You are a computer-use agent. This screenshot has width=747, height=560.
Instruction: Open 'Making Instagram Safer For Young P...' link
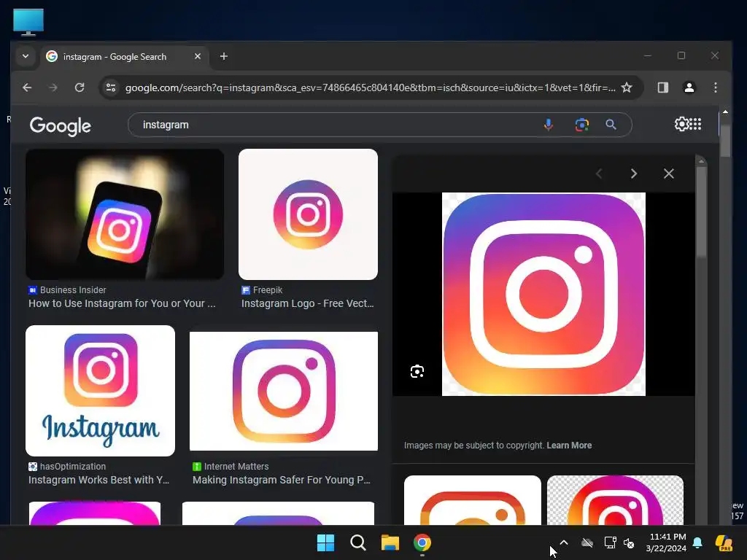[x=281, y=480]
